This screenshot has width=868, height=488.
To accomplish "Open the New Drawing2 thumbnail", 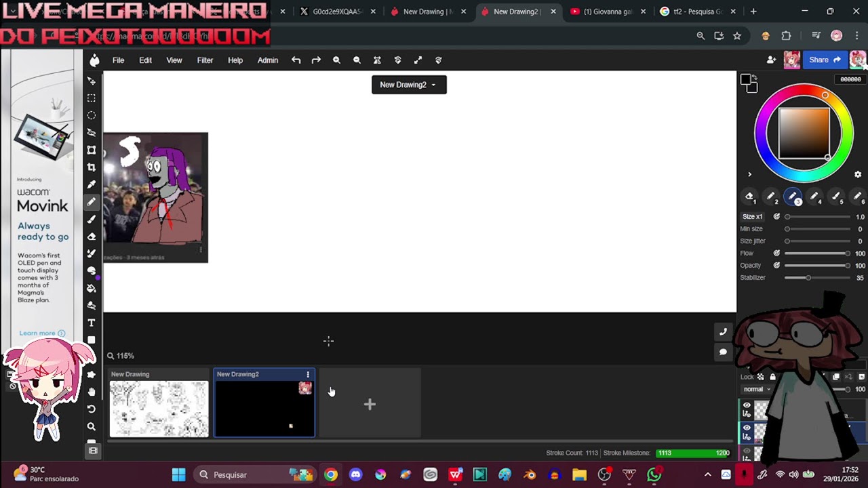I will tap(264, 409).
